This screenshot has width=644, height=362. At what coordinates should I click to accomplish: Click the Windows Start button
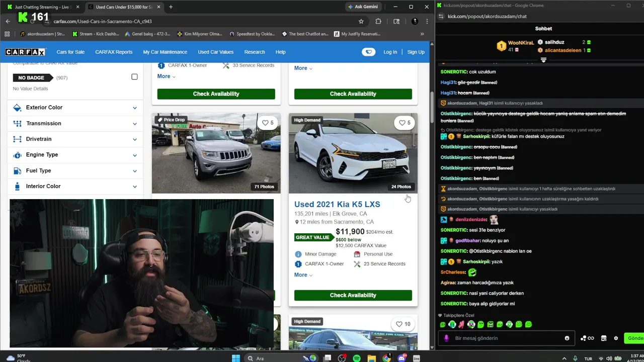point(236,358)
